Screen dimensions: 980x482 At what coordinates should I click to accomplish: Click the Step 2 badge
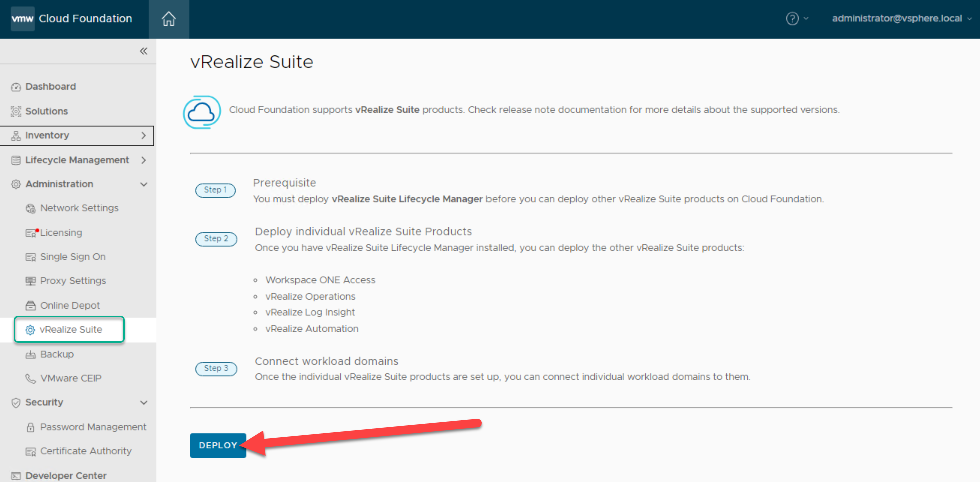216,239
